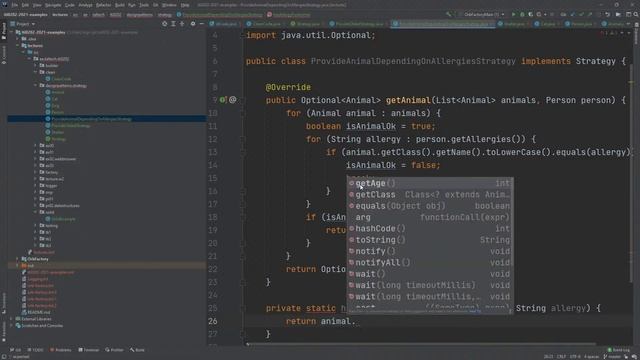Run the current configuration with the green play icon
The image size is (640, 360).
(x=513, y=14)
